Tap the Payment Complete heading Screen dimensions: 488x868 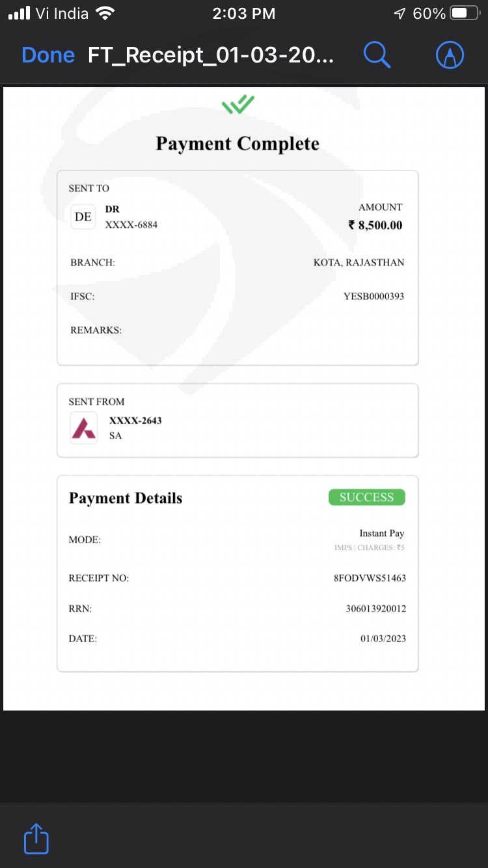(237, 144)
